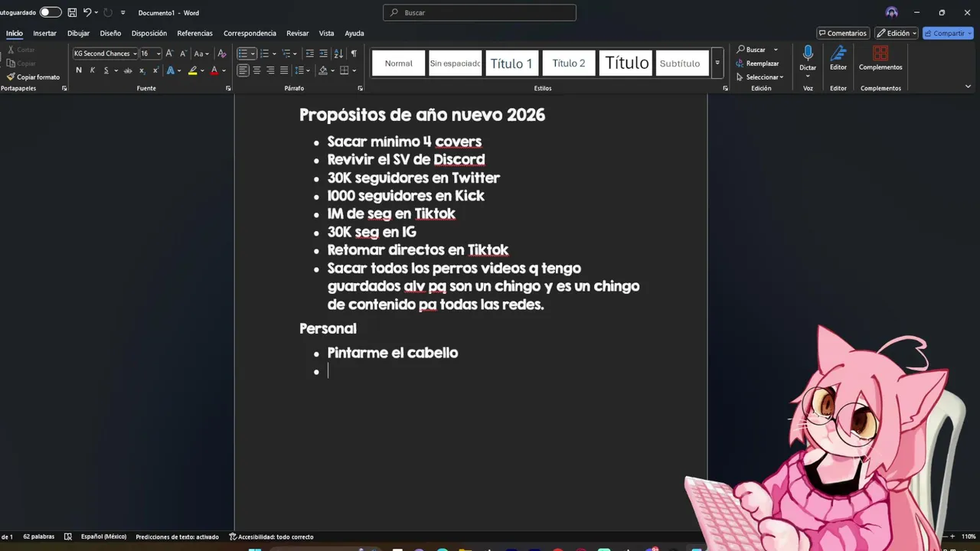Image resolution: width=980 pixels, height=551 pixels.
Task: Click Copiar formato format painter
Action: pos(33,77)
